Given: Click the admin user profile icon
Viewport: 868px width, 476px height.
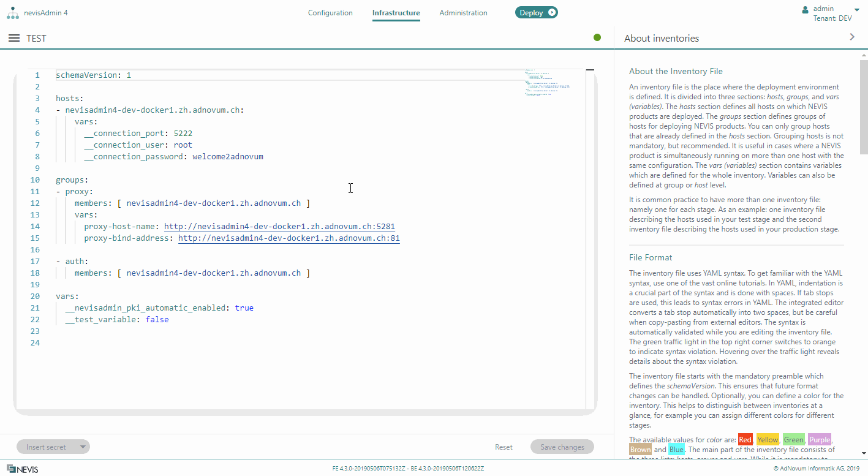Looking at the screenshot, I should (805, 10).
